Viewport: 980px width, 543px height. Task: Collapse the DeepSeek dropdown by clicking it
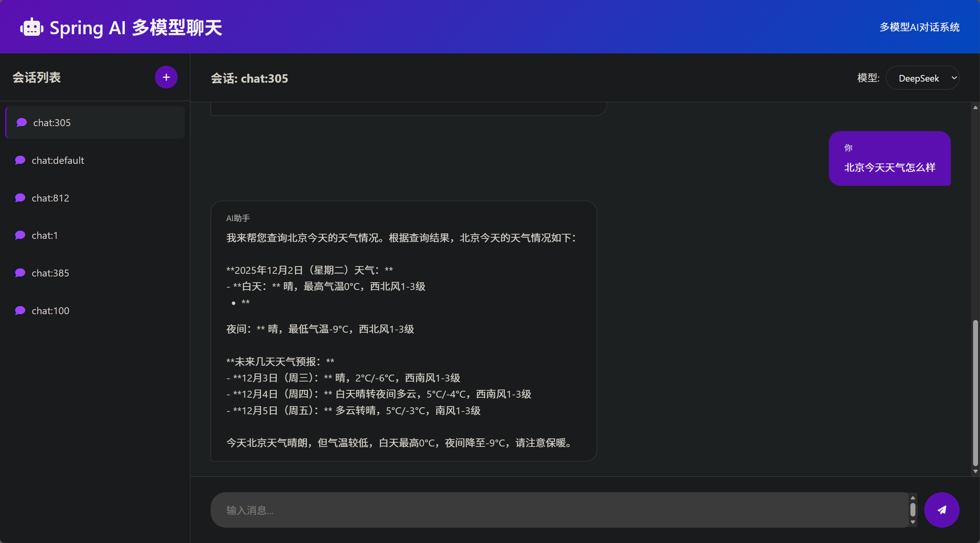pos(922,78)
